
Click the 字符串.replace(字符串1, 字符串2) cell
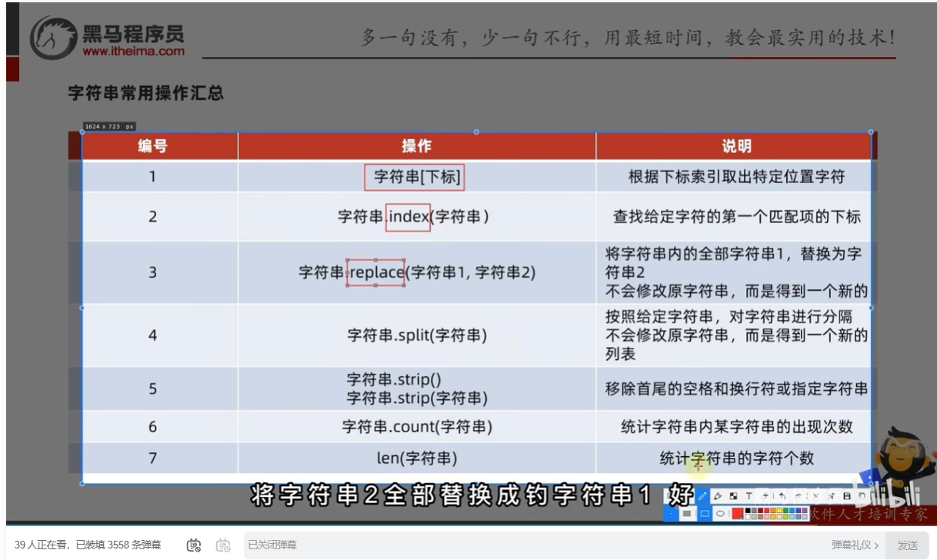click(x=417, y=272)
